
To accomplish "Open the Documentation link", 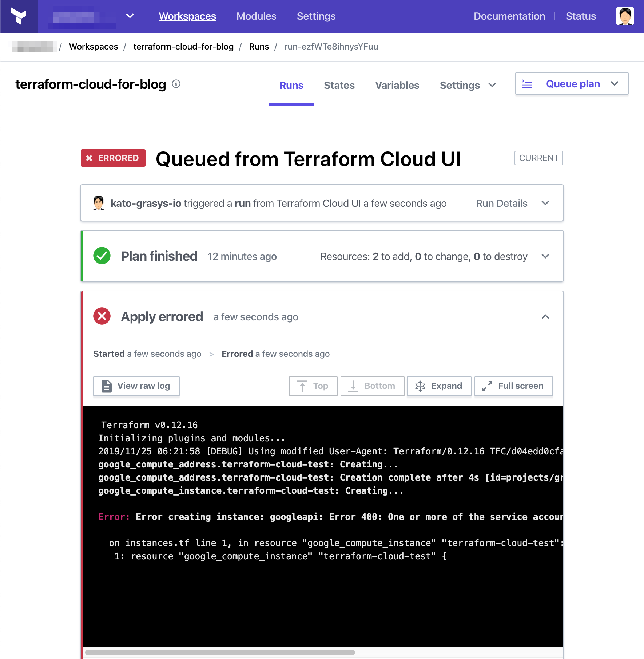I will (x=509, y=16).
